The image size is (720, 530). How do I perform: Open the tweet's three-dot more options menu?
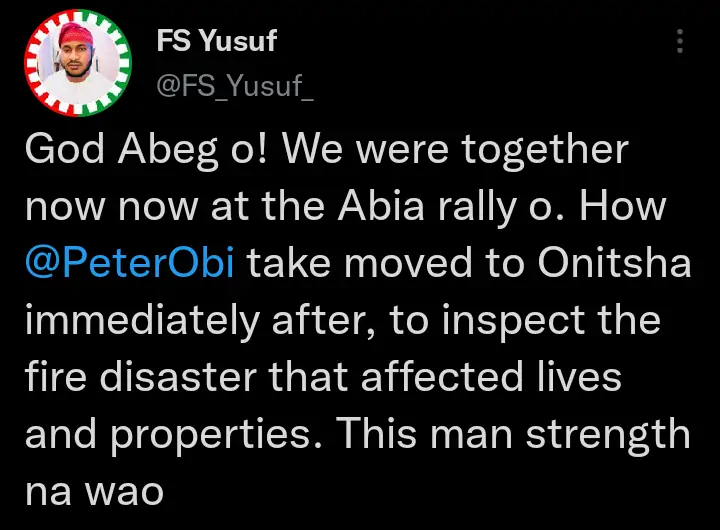pyautogui.click(x=680, y=42)
